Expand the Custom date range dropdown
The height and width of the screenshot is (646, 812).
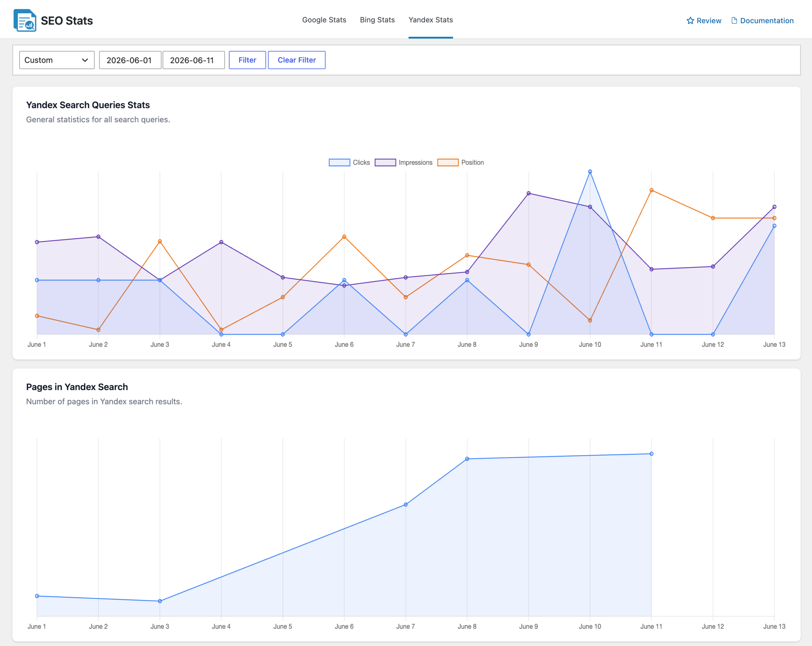pyautogui.click(x=57, y=60)
